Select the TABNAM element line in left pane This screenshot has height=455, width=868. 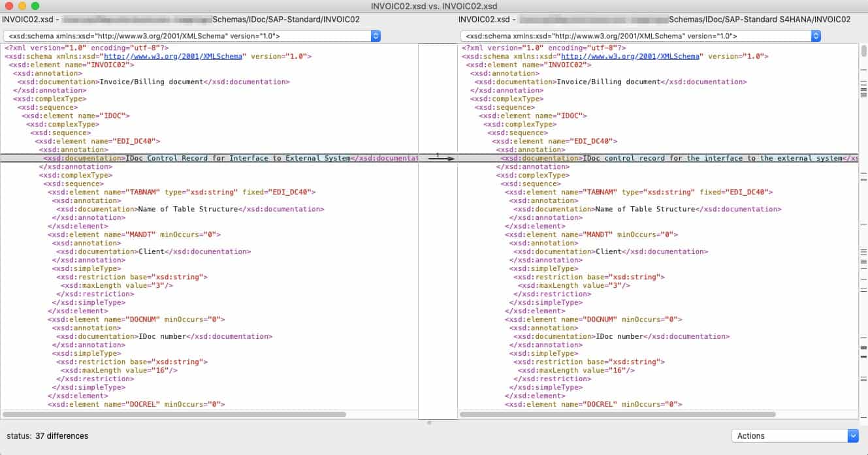click(182, 192)
